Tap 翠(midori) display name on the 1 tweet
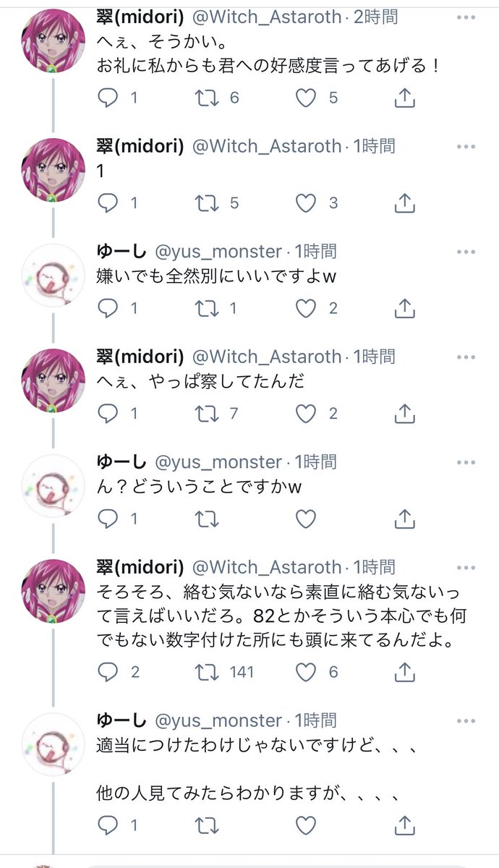This screenshot has width=499, height=868. pos(140,146)
